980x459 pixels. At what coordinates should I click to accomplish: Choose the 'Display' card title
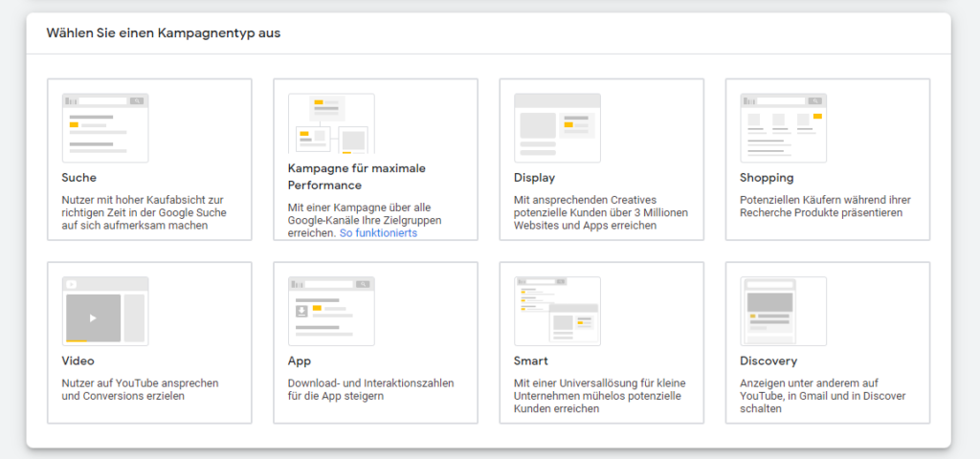[534, 177]
